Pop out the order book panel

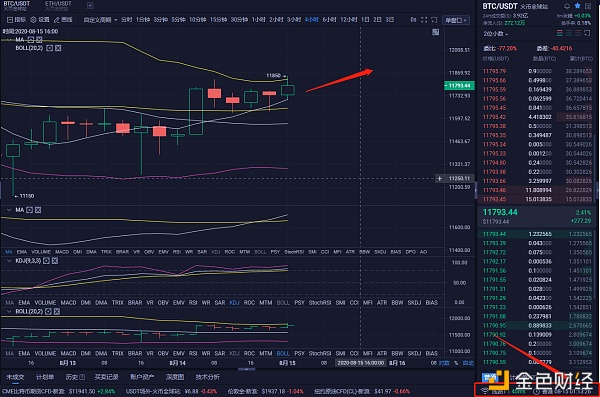[587, 34]
